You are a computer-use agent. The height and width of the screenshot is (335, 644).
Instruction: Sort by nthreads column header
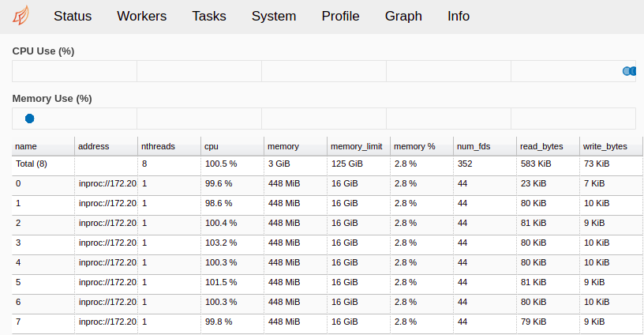click(x=158, y=146)
